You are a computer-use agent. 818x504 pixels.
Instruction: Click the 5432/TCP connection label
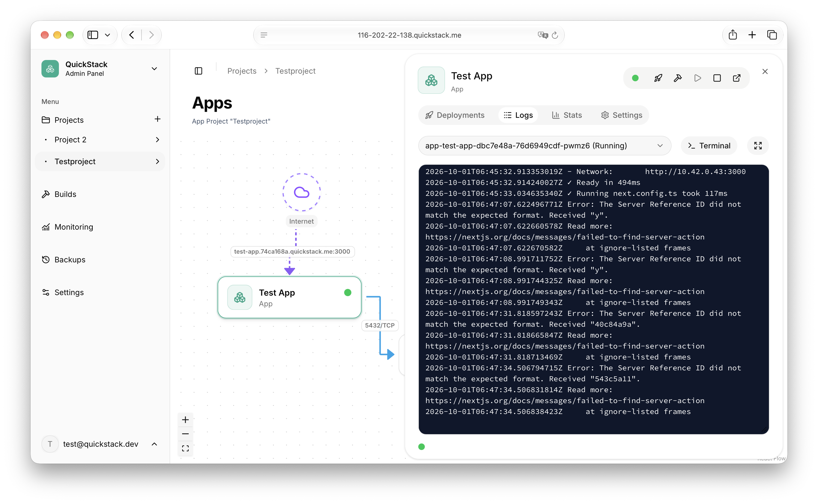pyautogui.click(x=380, y=325)
